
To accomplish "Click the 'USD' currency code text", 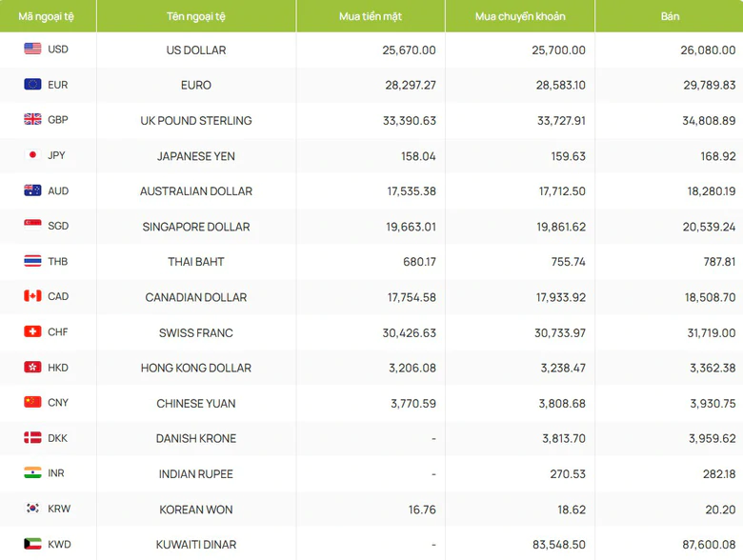I will point(58,50).
